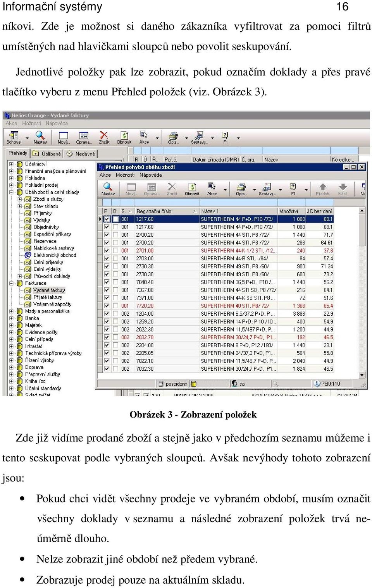Click Příjemky in the tree
The image size is (372, 588).
[43, 213]
